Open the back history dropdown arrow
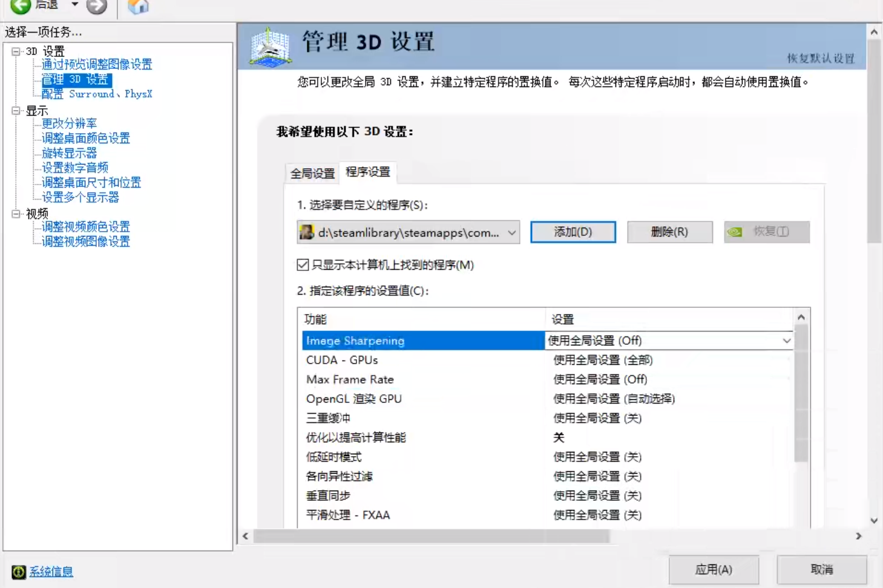This screenshot has height=588, width=883. (x=74, y=5)
